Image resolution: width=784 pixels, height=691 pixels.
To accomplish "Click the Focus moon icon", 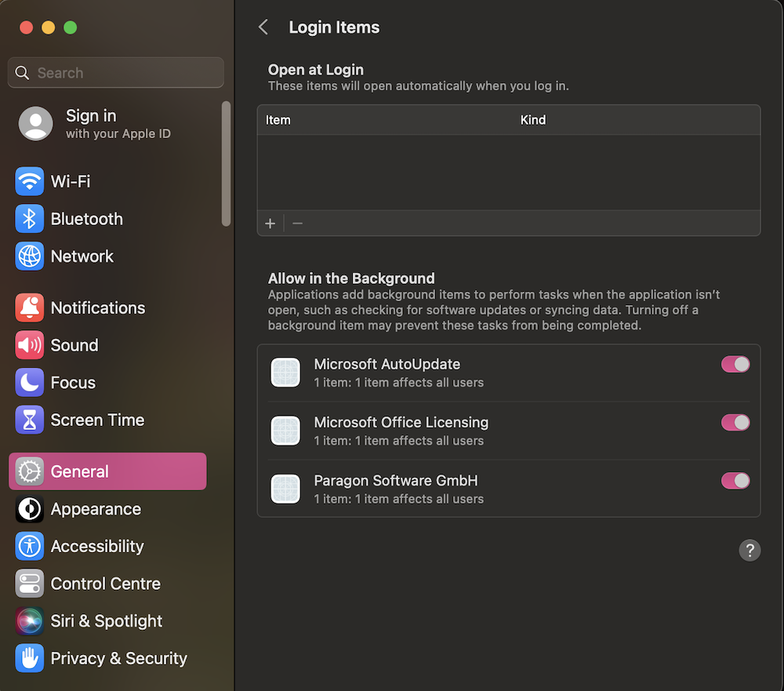I will 30,382.
